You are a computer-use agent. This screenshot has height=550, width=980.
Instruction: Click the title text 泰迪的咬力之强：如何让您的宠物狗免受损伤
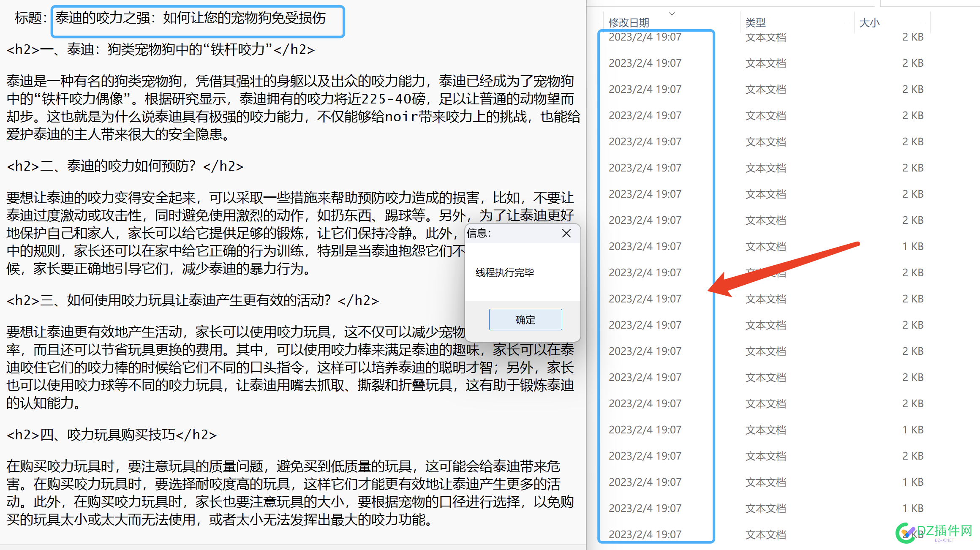191,18
